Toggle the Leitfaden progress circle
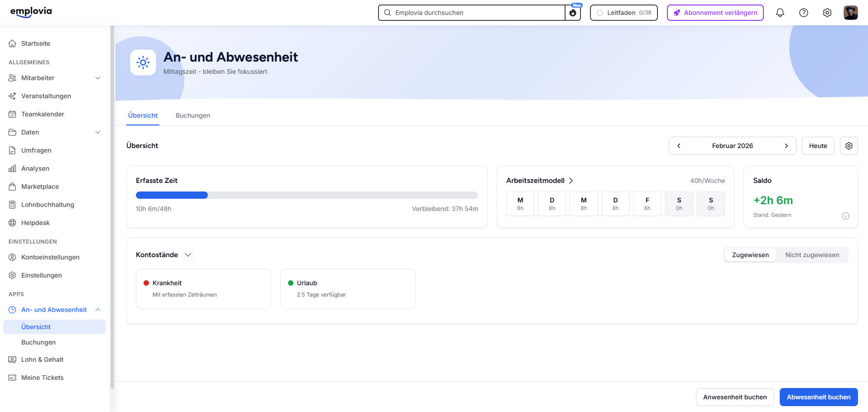 tap(599, 13)
